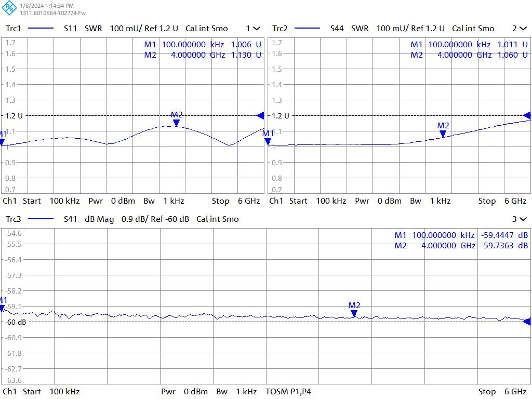
Task: Select the Trc1 trace label
Action: click(14, 29)
